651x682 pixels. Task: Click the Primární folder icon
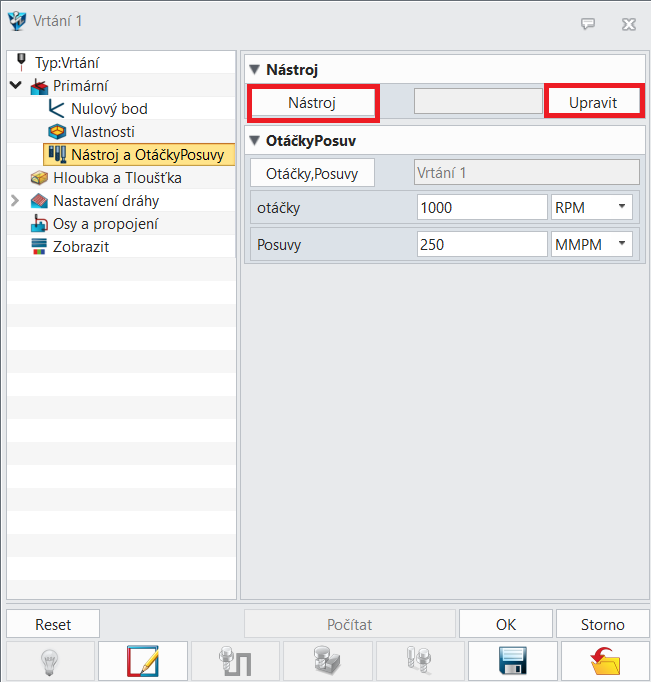[39, 86]
